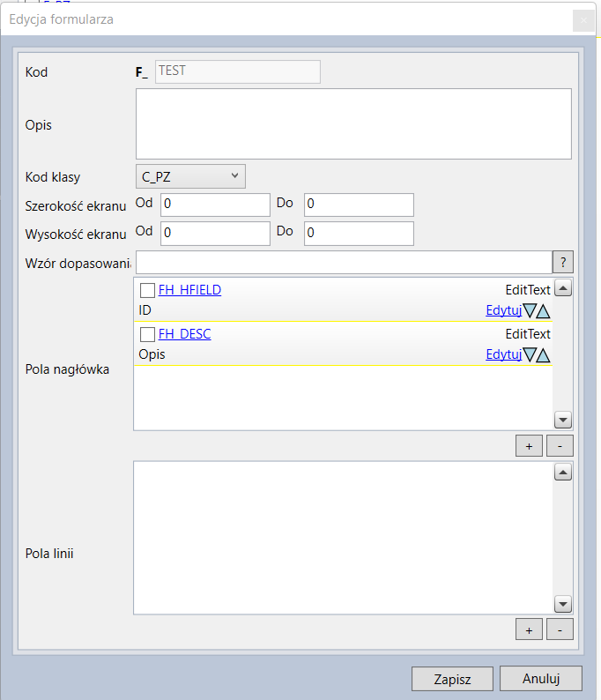This screenshot has height=700, width=601.
Task: Click the Opis description text area
Action: [354, 123]
